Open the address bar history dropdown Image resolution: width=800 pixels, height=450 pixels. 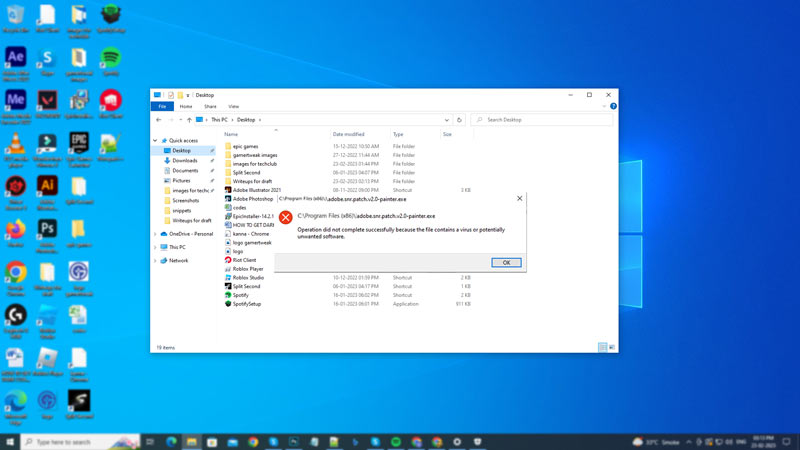coord(447,120)
